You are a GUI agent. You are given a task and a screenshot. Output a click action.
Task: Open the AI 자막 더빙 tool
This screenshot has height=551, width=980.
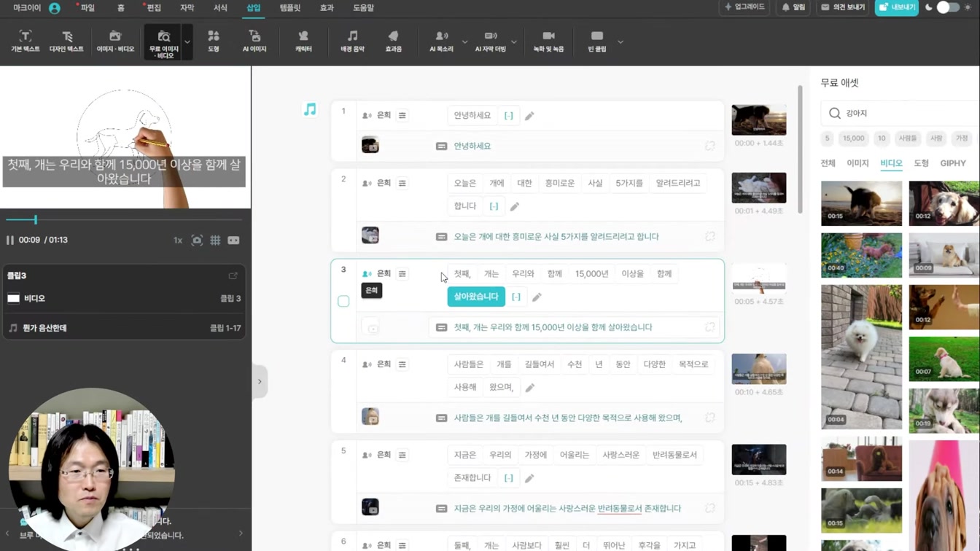click(x=490, y=42)
